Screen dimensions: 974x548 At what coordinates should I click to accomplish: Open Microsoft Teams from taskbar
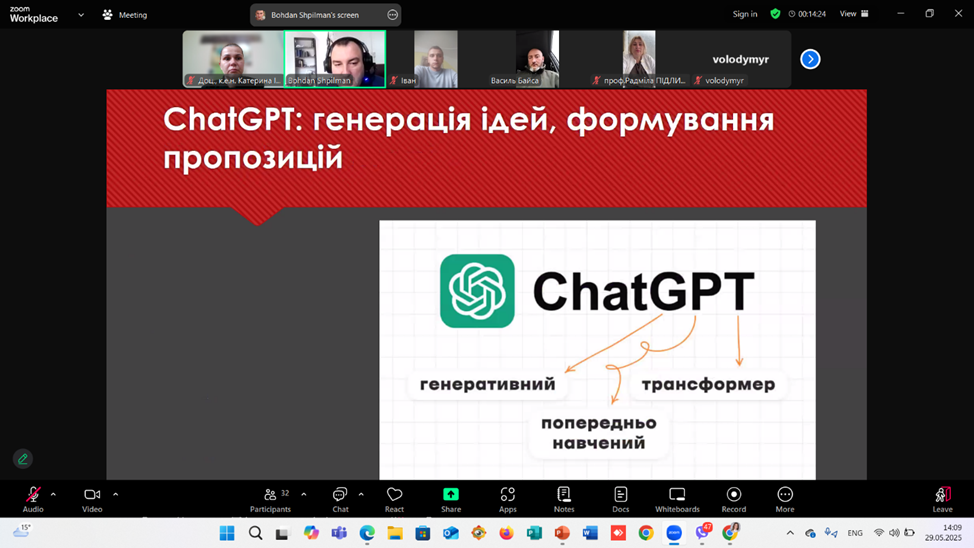[x=339, y=533]
